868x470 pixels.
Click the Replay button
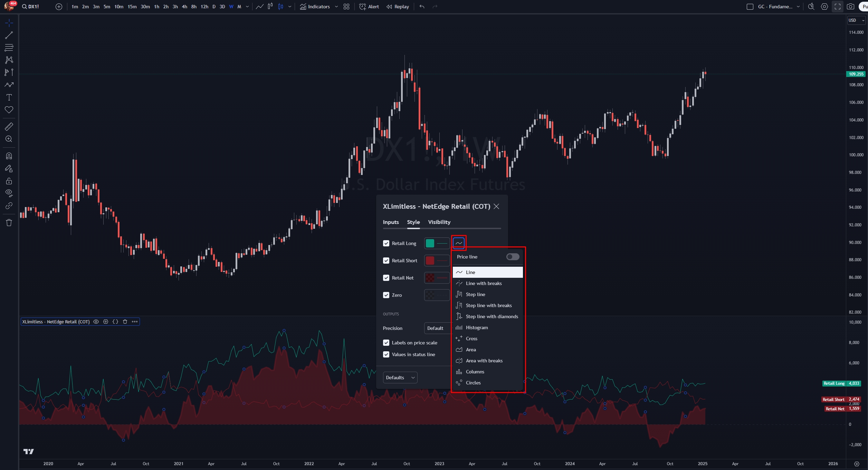[x=398, y=7]
